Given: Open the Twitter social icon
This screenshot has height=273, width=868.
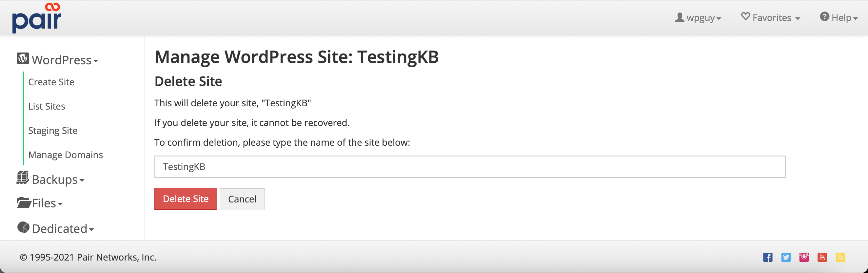Looking at the screenshot, I should (786, 257).
